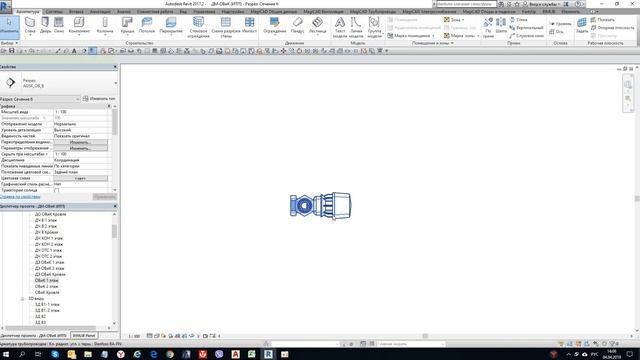
Task: Select the Крыша (Roof) tool
Action: (x=127, y=25)
